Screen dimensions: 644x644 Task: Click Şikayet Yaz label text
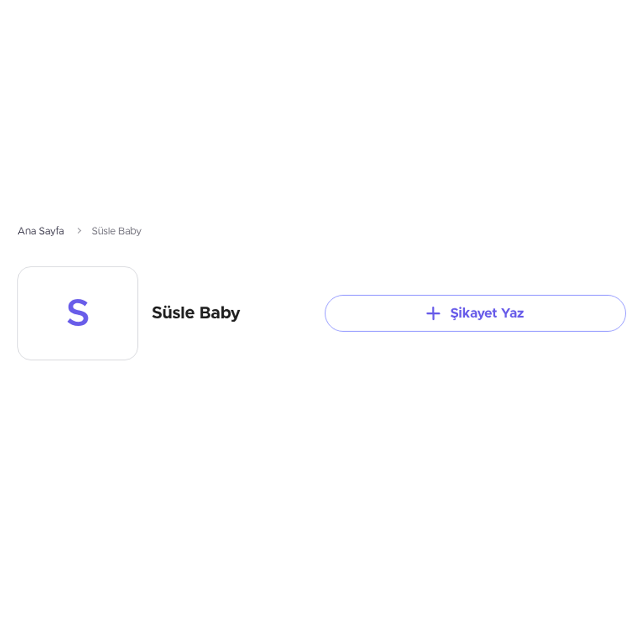click(x=487, y=313)
